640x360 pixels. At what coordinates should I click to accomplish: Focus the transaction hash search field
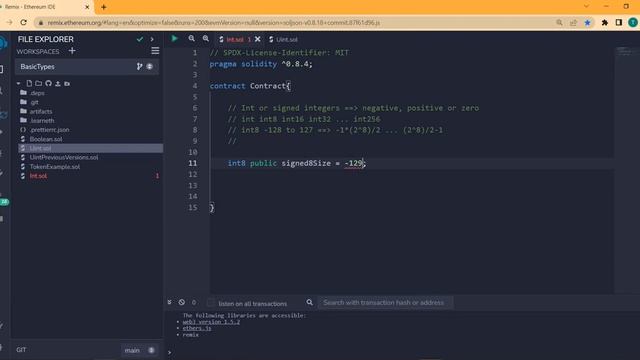pos(385,303)
